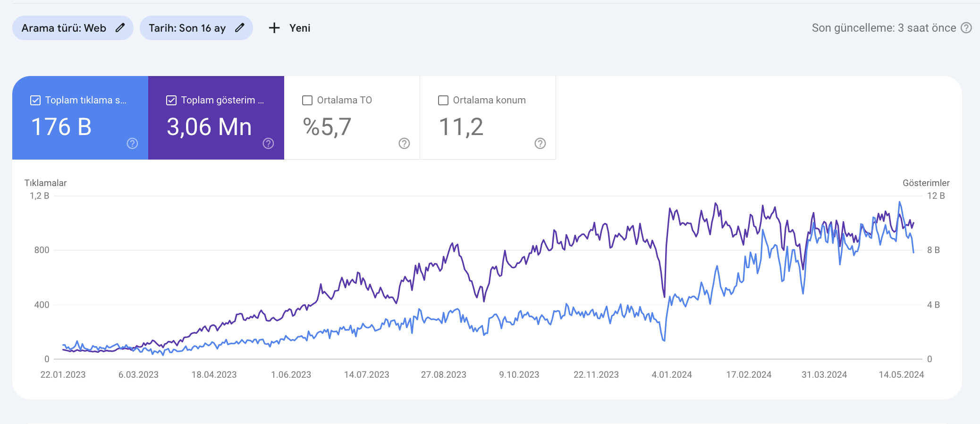This screenshot has width=980, height=424.
Task: Open help icon in Toplam tıklama card
Action: [x=132, y=144]
